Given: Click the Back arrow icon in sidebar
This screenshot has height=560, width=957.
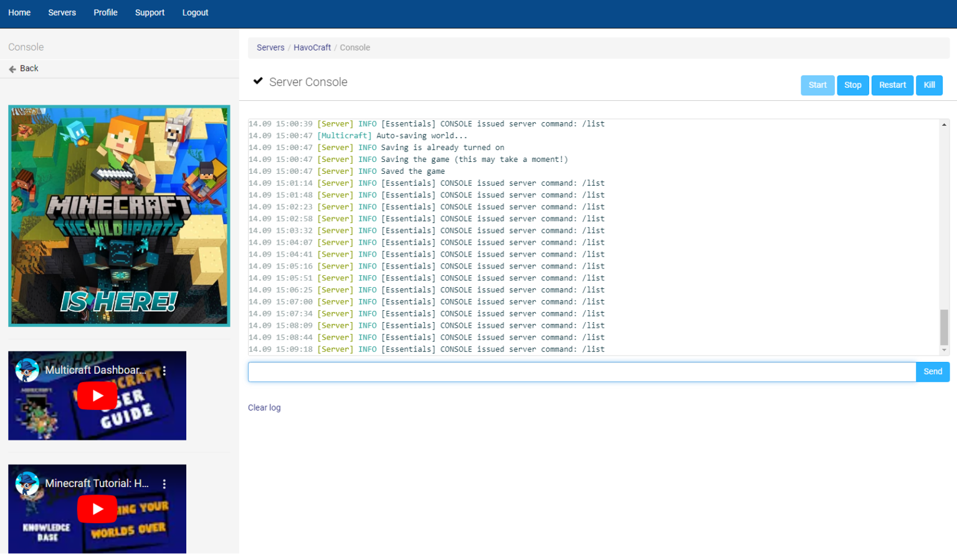Looking at the screenshot, I should click(12, 69).
